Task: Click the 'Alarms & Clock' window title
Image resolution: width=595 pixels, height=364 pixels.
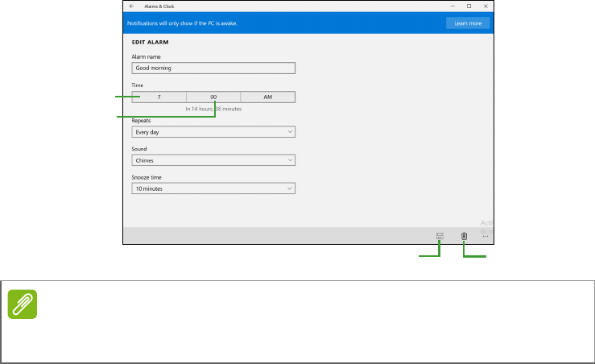Action: [159, 6]
